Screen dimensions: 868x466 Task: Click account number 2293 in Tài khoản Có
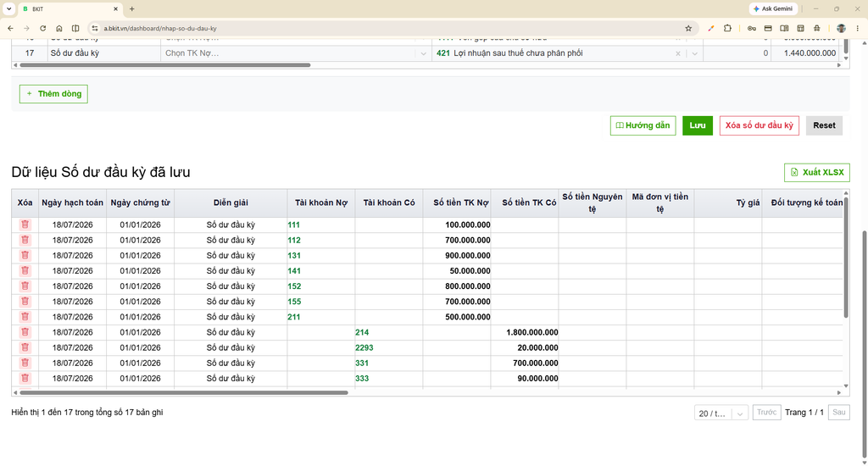(364, 347)
